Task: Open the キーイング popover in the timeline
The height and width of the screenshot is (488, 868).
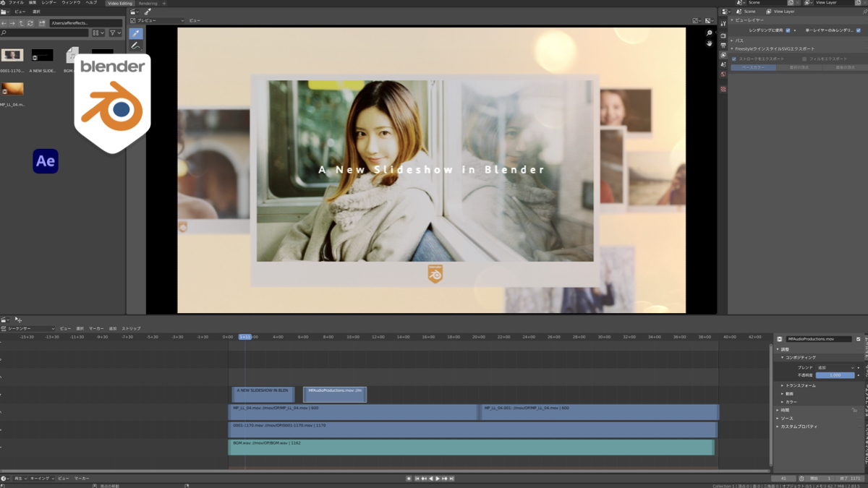Action: [x=41, y=479]
